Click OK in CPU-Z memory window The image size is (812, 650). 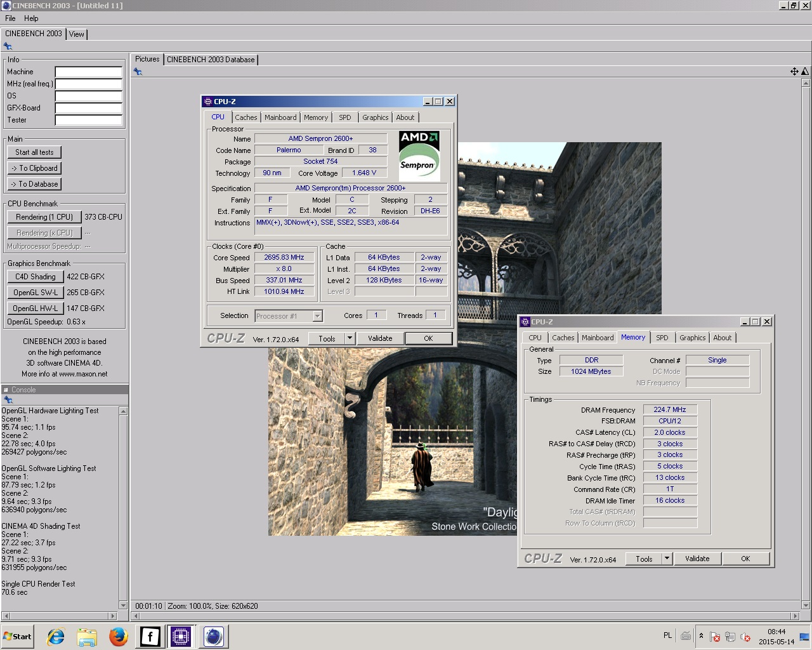[746, 559]
